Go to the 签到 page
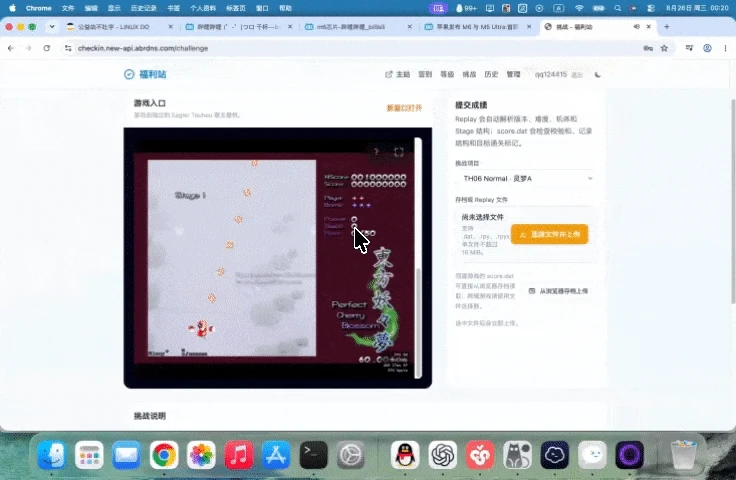This screenshot has height=480, width=736. tap(425, 74)
